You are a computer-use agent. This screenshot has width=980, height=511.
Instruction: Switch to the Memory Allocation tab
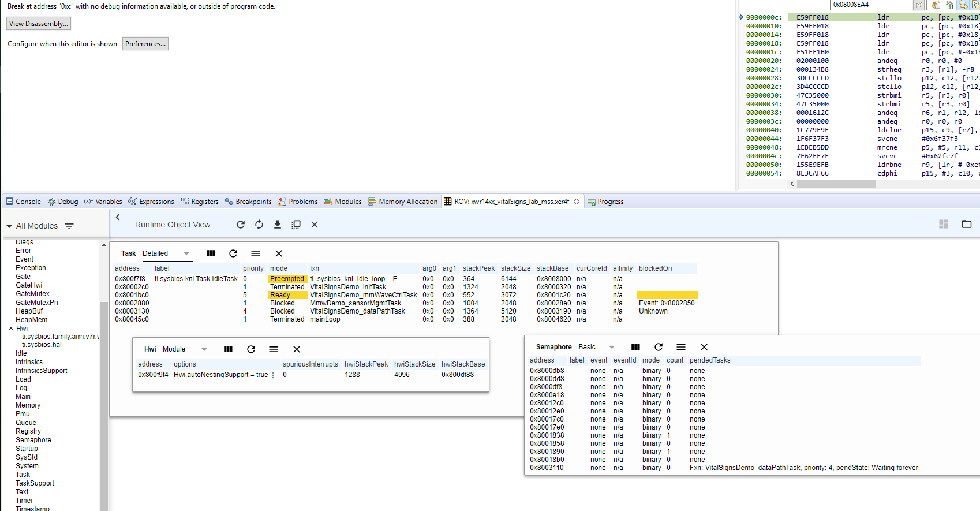click(x=403, y=202)
